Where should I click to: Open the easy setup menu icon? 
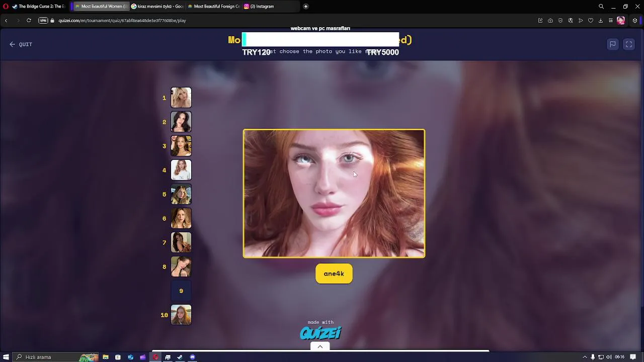pyautogui.click(x=611, y=21)
